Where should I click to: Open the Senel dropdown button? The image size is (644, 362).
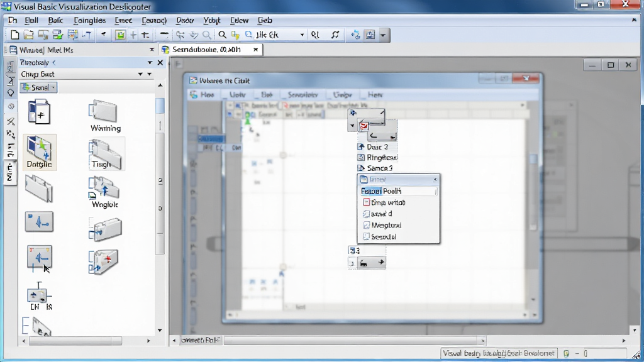(x=39, y=87)
